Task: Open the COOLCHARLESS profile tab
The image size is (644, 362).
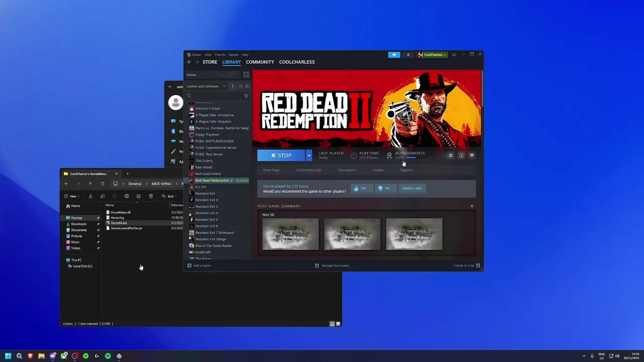Action: click(x=297, y=62)
